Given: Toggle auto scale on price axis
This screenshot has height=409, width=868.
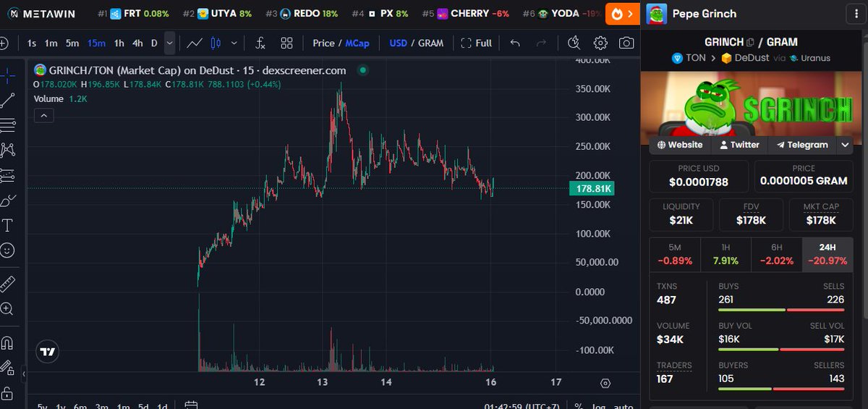Looking at the screenshot, I should pos(624,405).
